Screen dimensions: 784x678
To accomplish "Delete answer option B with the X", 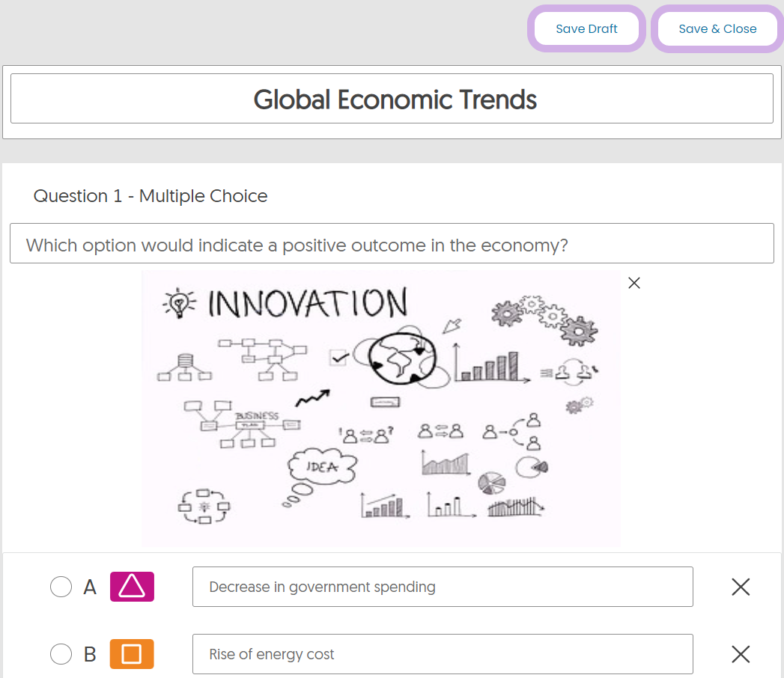I will tap(741, 654).
